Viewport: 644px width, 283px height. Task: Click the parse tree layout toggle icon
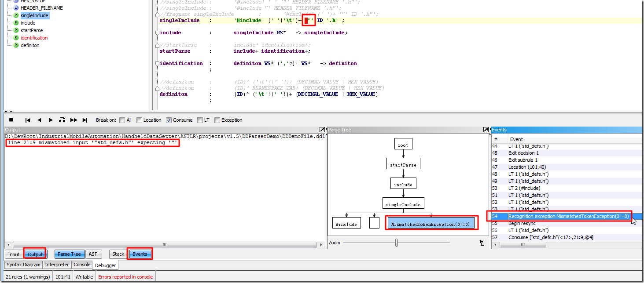point(482,243)
